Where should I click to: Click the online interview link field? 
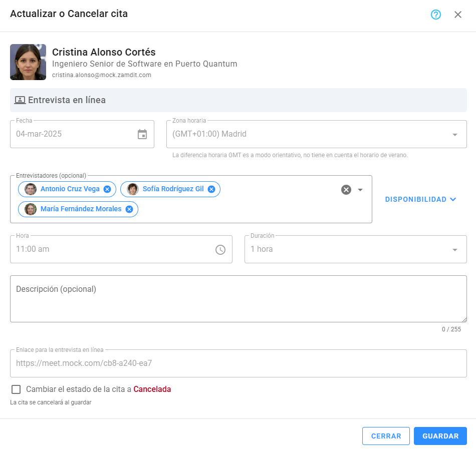[238, 363]
